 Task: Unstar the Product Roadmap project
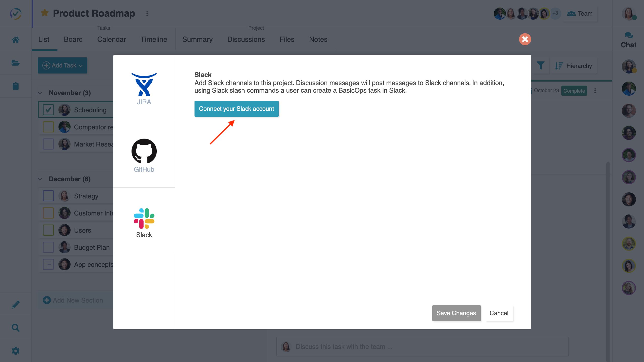point(45,13)
